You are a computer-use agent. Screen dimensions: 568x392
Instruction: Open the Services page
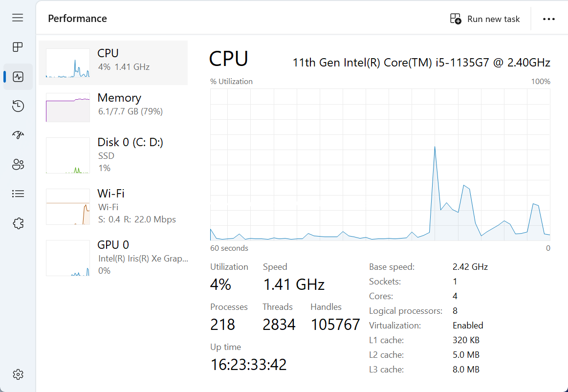tap(18, 223)
